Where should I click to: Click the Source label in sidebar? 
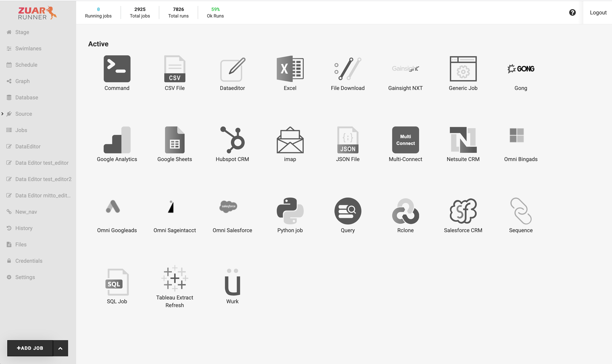(23, 114)
